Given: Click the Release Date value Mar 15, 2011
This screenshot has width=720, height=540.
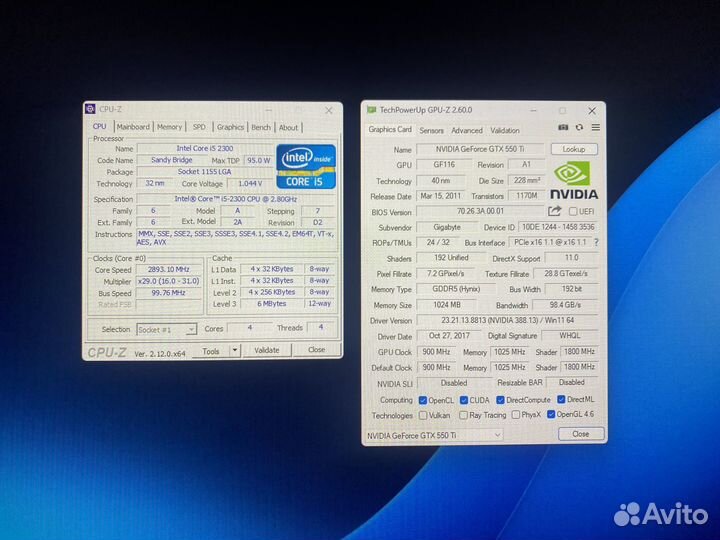Looking at the screenshot, I should coord(441,196).
